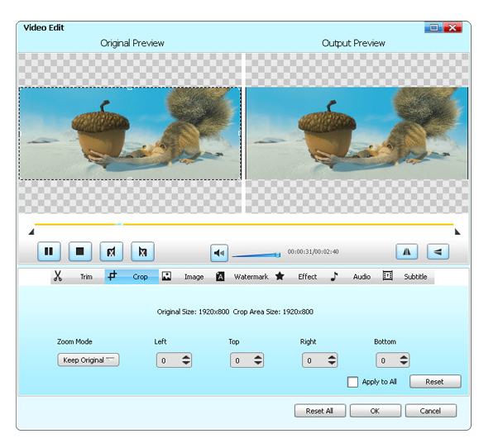Click the right-edge crop handle on original preview
The width and height of the screenshot is (498, 448).
tap(240, 133)
